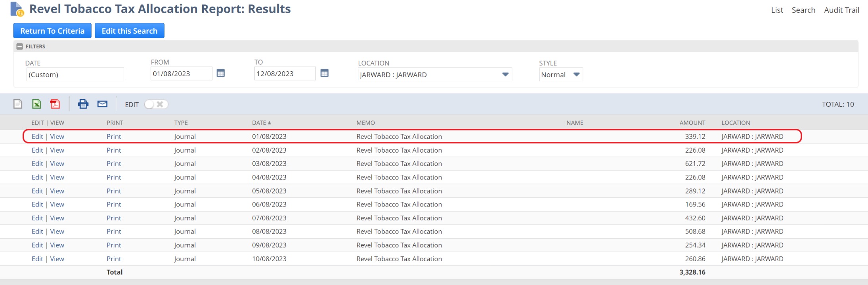The image size is (868, 285).
Task: Click View for the 03/08/2023 journal
Action: tap(57, 164)
